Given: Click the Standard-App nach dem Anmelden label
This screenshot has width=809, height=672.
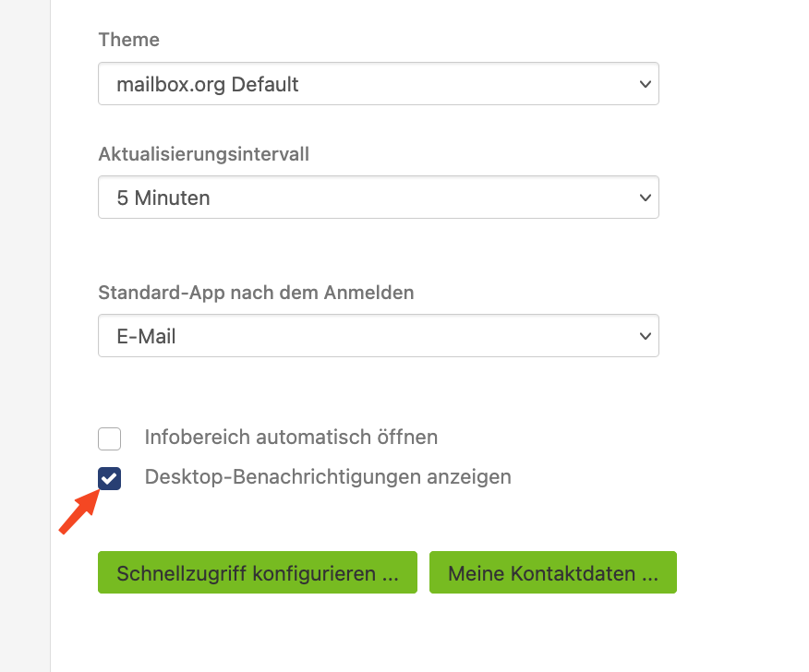Looking at the screenshot, I should 256,293.
